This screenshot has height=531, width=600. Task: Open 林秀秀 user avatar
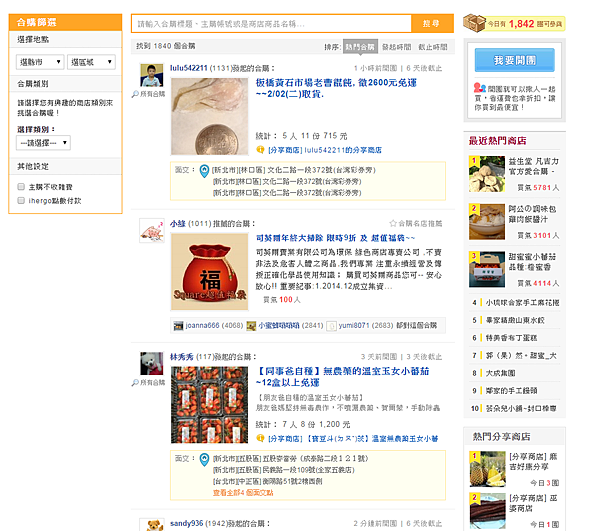pos(152,363)
